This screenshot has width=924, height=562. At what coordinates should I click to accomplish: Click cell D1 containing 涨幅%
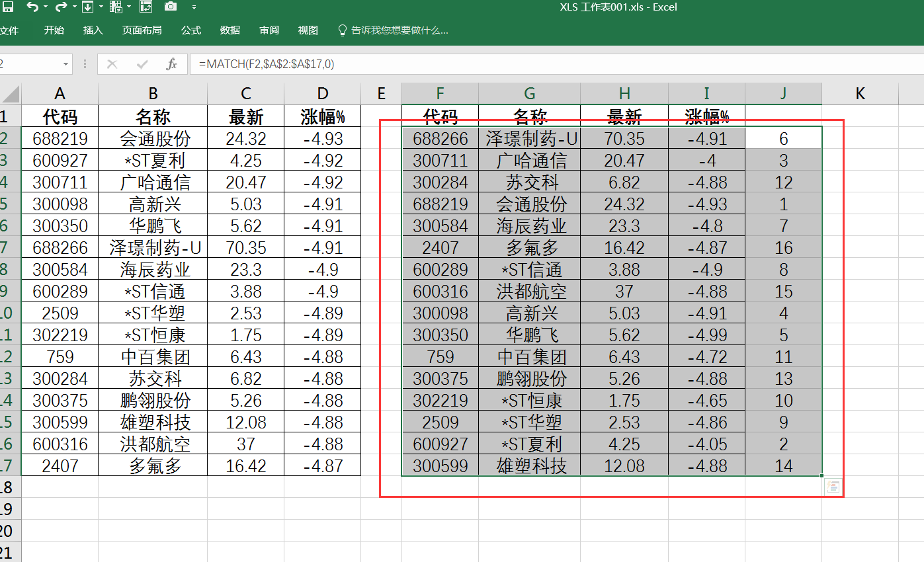click(323, 116)
